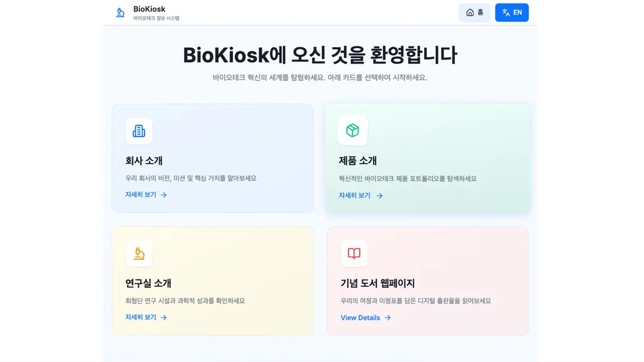Click the arrow icon next to 자세히 보기 on 회사 소개

(x=164, y=195)
